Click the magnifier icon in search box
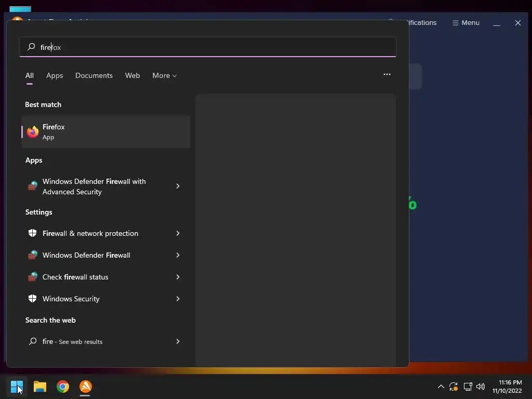This screenshot has height=399, width=532. pos(31,47)
